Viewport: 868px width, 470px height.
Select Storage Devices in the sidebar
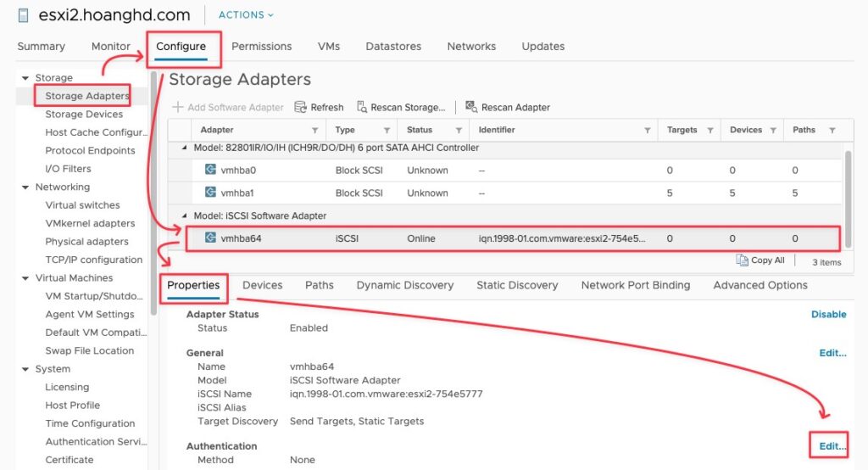[84, 115]
